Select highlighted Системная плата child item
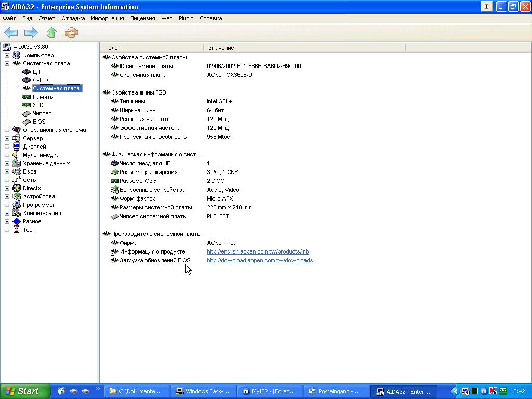 tap(56, 88)
